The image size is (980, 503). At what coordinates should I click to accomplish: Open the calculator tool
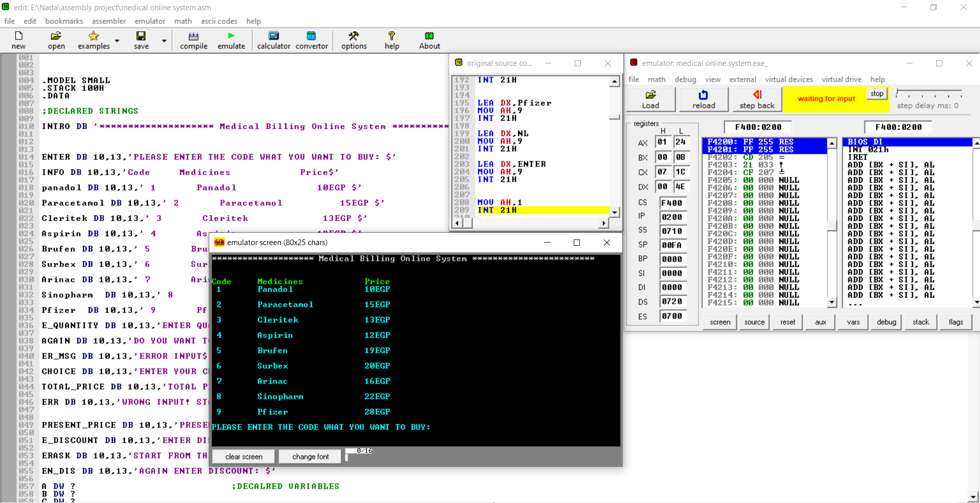(274, 40)
